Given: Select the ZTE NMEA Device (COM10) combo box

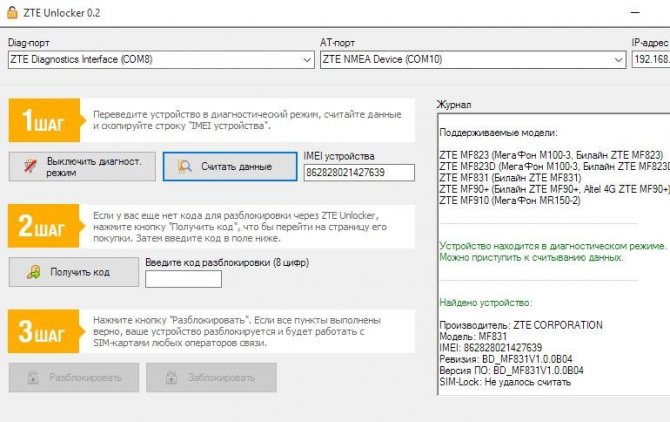Looking at the screenshot, I should pyautogui.click(x=473, y=60).
